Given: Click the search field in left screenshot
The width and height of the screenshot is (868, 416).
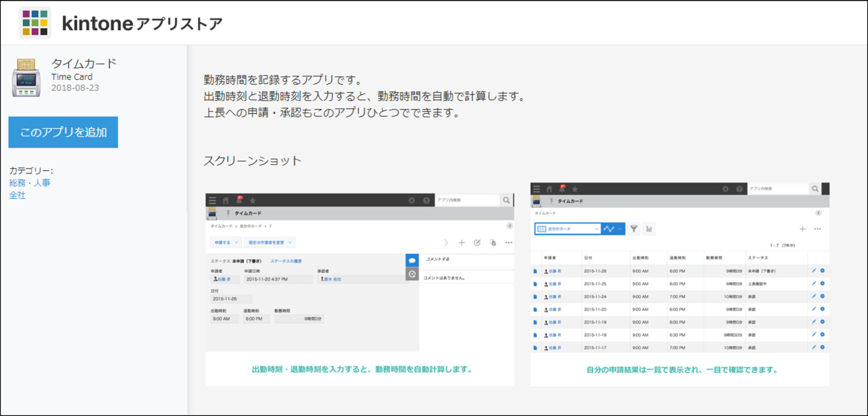Looking at the screenshot, I should pos(467,200).
